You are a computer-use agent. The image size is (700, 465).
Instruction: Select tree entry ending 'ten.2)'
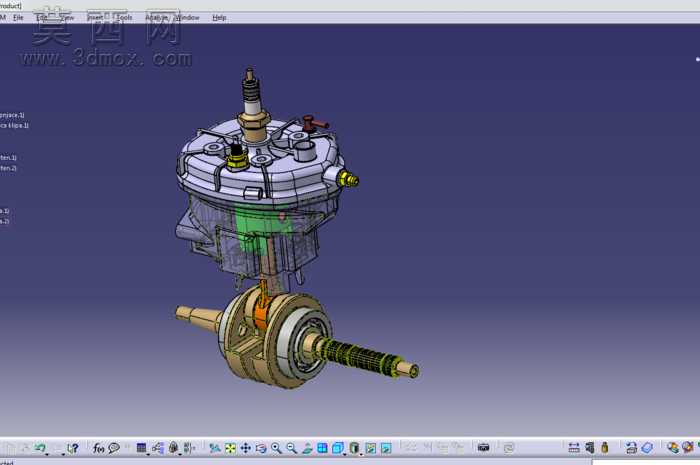(8, 168)
